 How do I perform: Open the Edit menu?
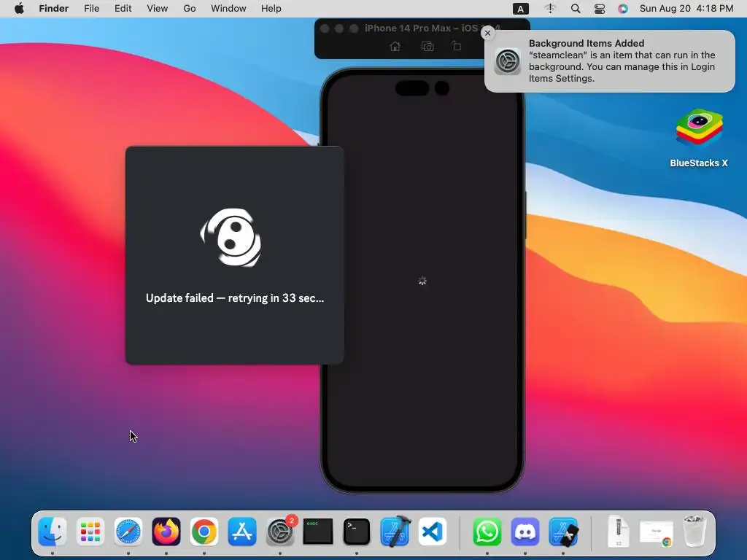click(123, 9)
